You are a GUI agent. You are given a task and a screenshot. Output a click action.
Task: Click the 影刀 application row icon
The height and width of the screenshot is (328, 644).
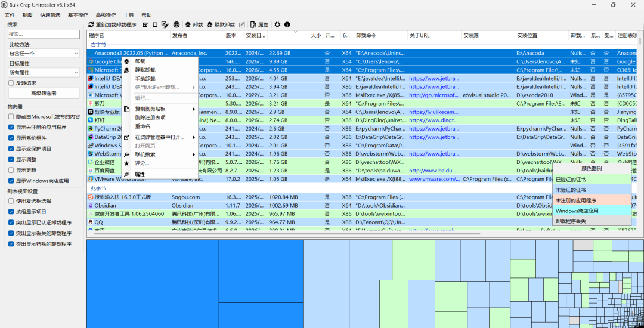[x=91, y=103]
